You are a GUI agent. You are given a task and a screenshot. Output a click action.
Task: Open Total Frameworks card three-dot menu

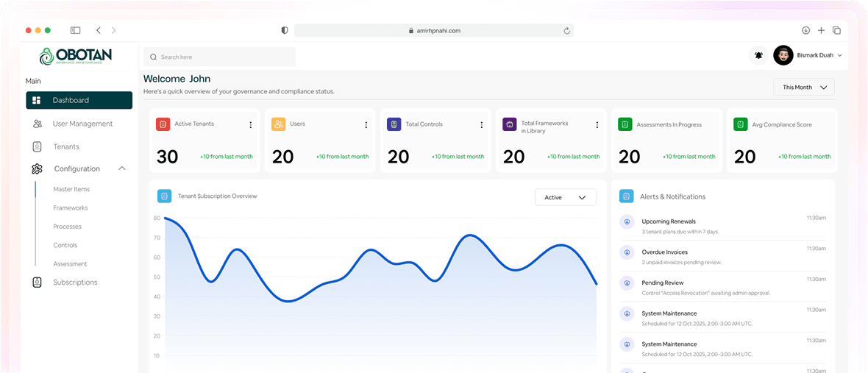click(597, 125)
